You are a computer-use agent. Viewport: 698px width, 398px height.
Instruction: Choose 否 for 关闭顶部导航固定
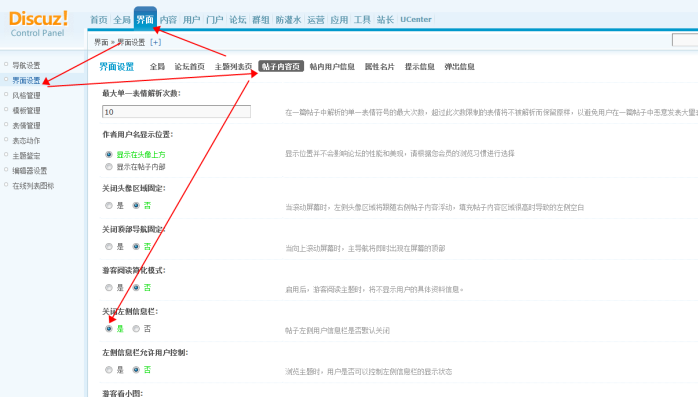[x=136, y=247]
